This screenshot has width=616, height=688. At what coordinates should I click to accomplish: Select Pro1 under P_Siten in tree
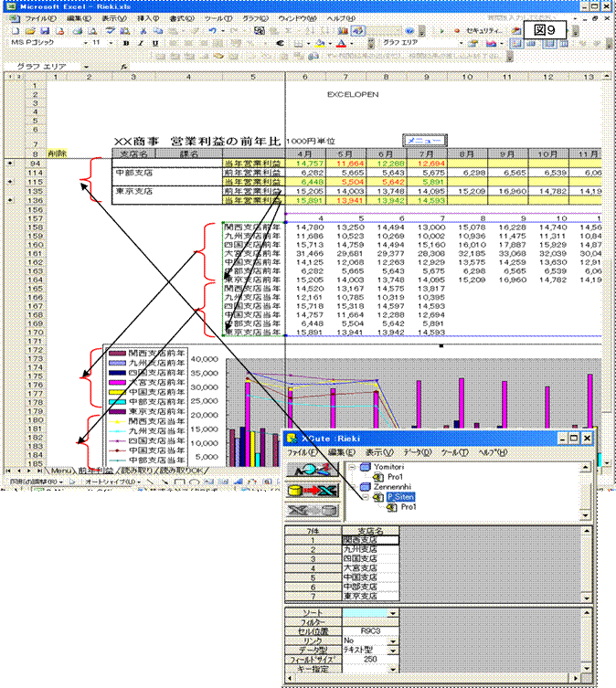tap(408, 507)
